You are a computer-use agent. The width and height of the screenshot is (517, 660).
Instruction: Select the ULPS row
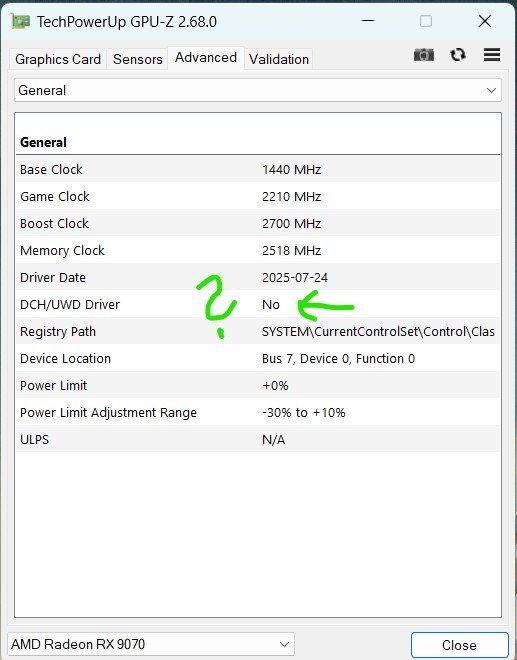click(x=258, y=439)
